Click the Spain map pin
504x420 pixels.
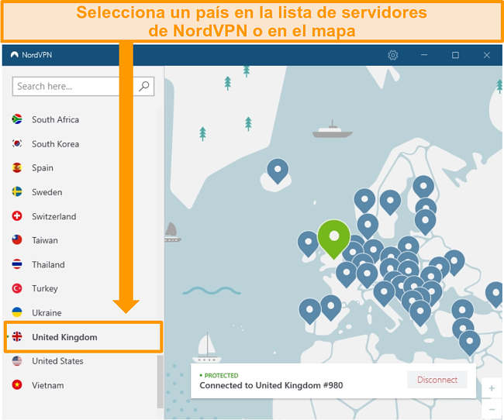pyautogui.click(x=331, y=308)
